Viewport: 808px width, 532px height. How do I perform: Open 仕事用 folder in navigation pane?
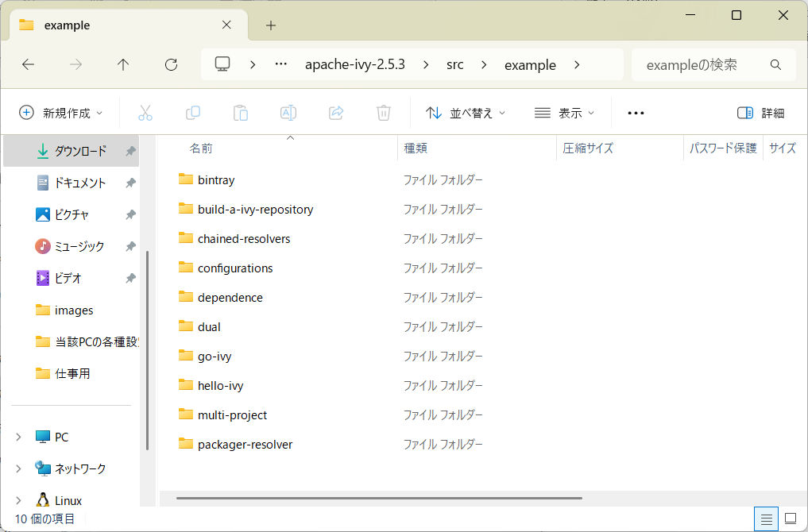click(72, 373)
